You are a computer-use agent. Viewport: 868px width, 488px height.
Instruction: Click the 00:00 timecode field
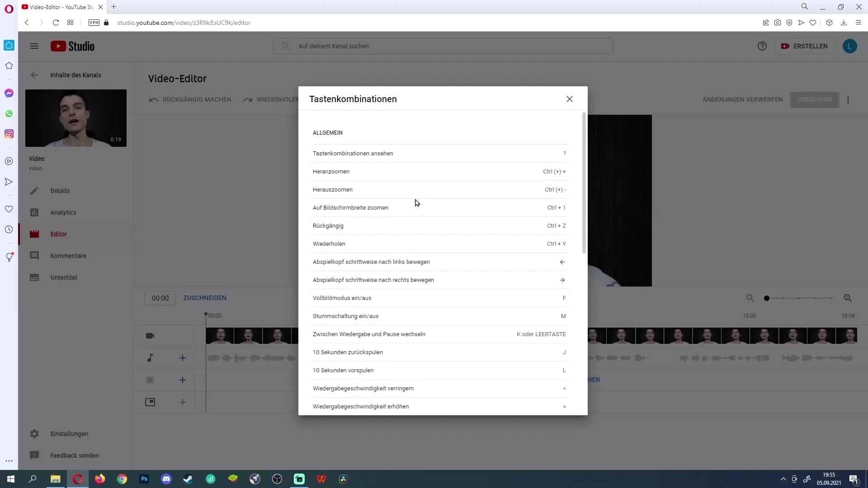160,298
